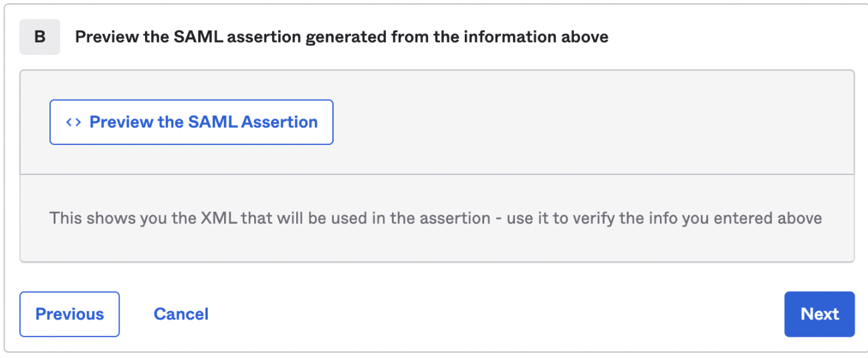Click the empty footer area between Cancel and Next
Image resolution: width=868 pixels, height=358 pixels.
[495, 314]
